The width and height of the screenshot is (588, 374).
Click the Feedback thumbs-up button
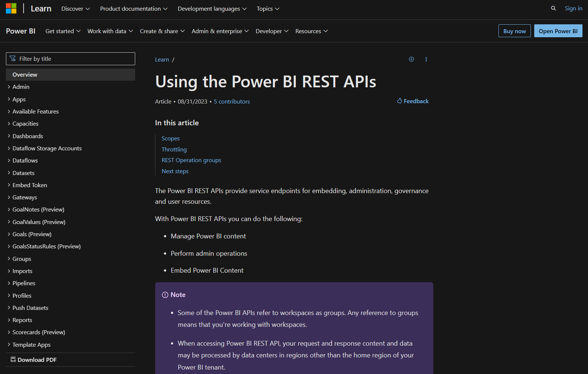point(413,101)
